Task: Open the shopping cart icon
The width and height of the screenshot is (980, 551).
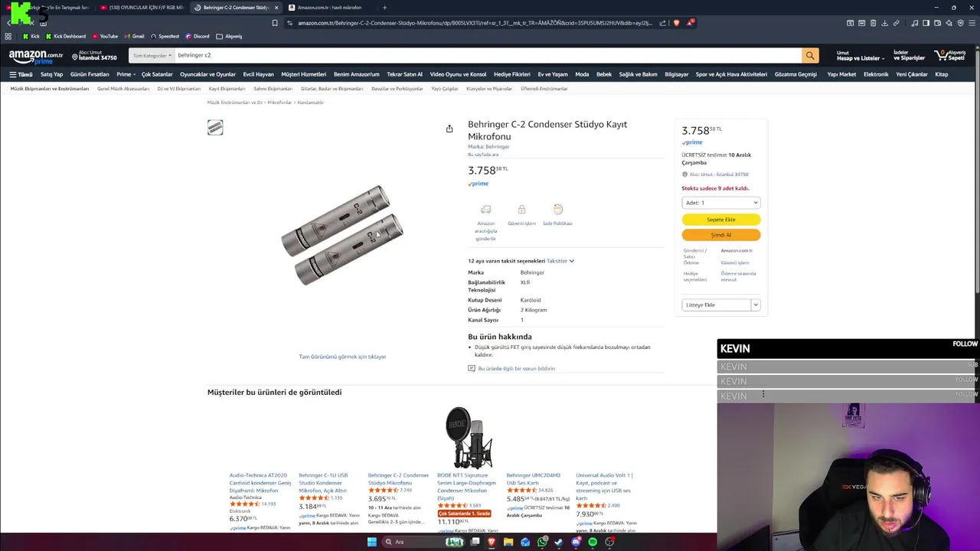Action: pos(949,55)
